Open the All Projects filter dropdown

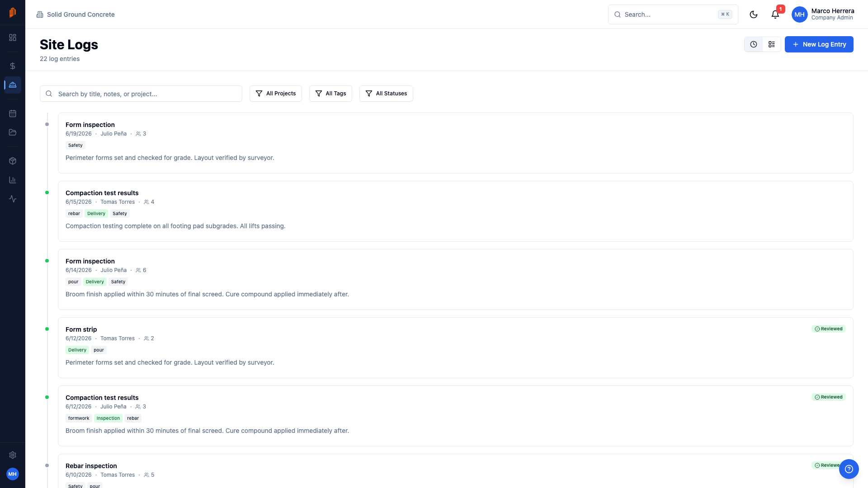click(276, 94)
